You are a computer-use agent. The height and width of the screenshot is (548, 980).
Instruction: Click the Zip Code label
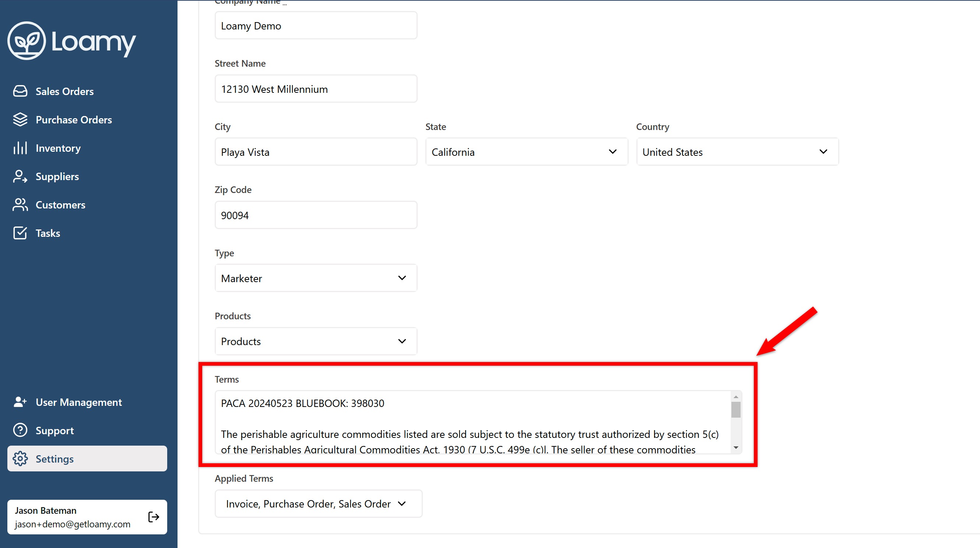233,190
